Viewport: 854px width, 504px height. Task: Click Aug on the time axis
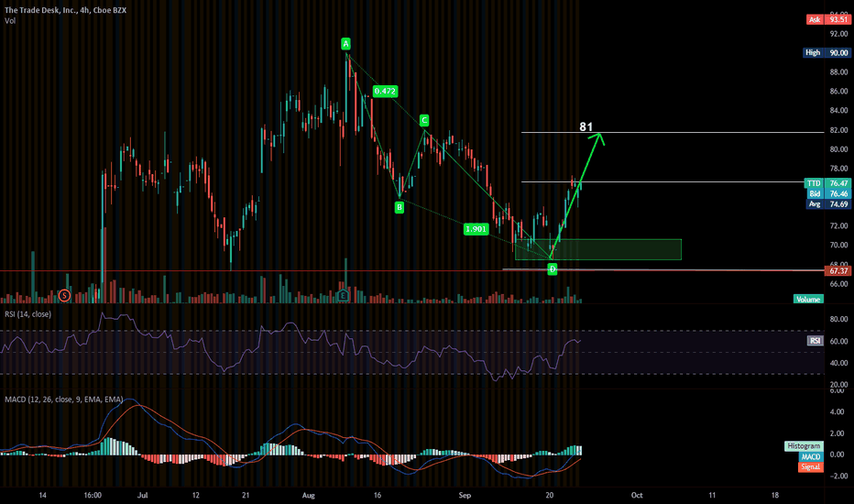click(x=308, y=495)
